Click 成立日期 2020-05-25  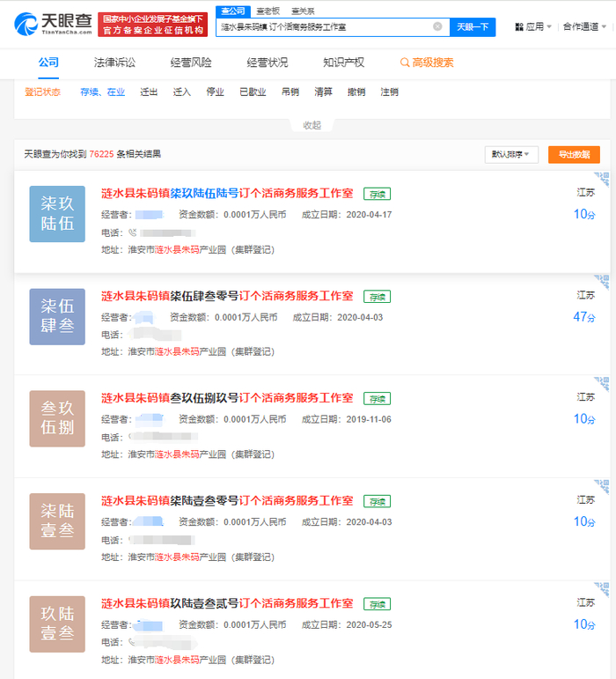point(347,625)
